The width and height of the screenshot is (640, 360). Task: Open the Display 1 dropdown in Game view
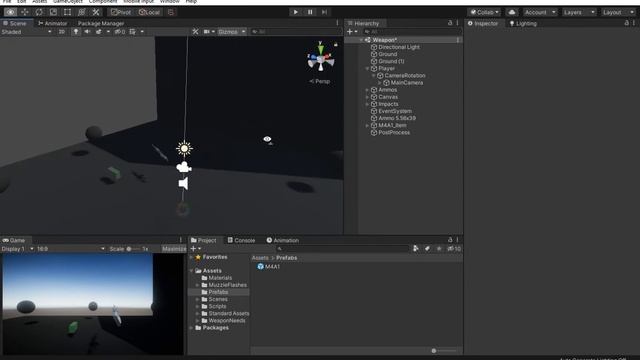pyautogui.click(x=18, y=249)
